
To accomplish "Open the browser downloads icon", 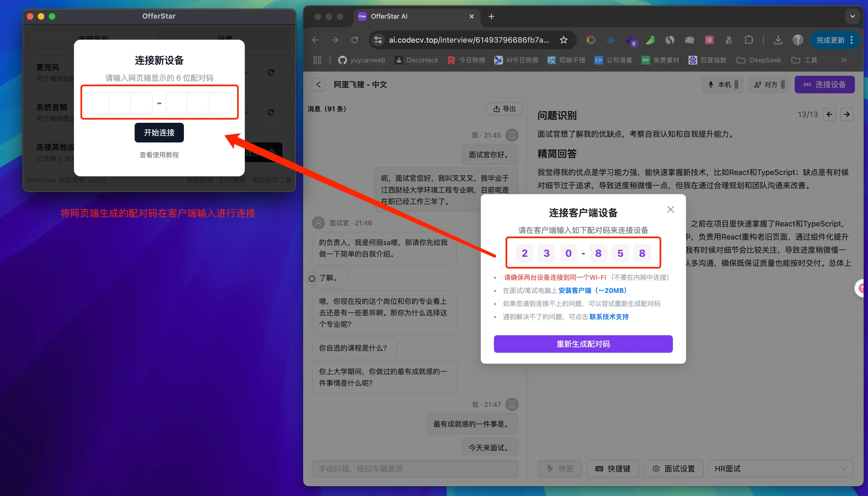I will [778, 40].
